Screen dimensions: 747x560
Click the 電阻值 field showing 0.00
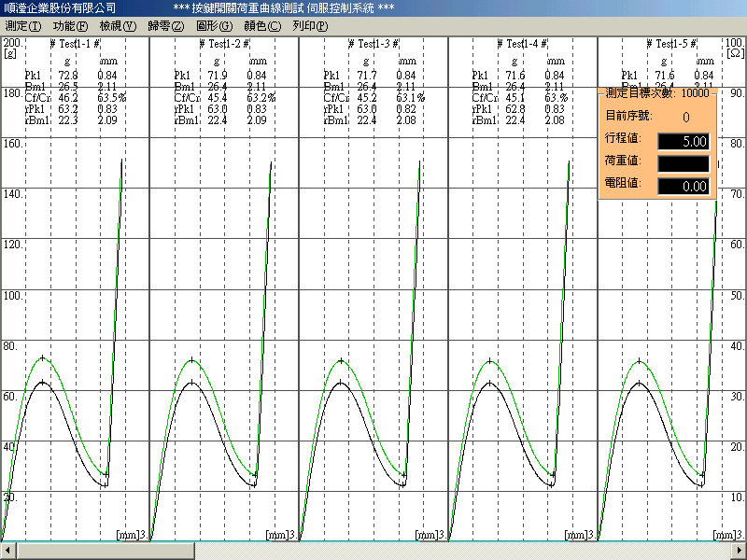684,186
